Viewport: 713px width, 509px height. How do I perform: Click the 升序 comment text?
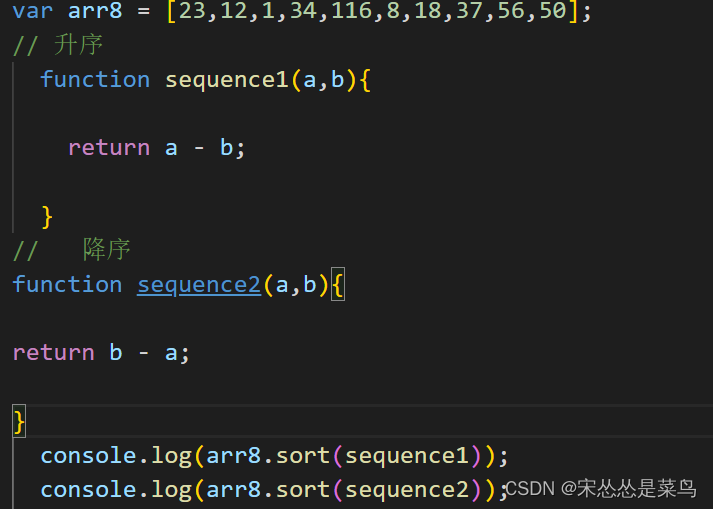point(78,45)
